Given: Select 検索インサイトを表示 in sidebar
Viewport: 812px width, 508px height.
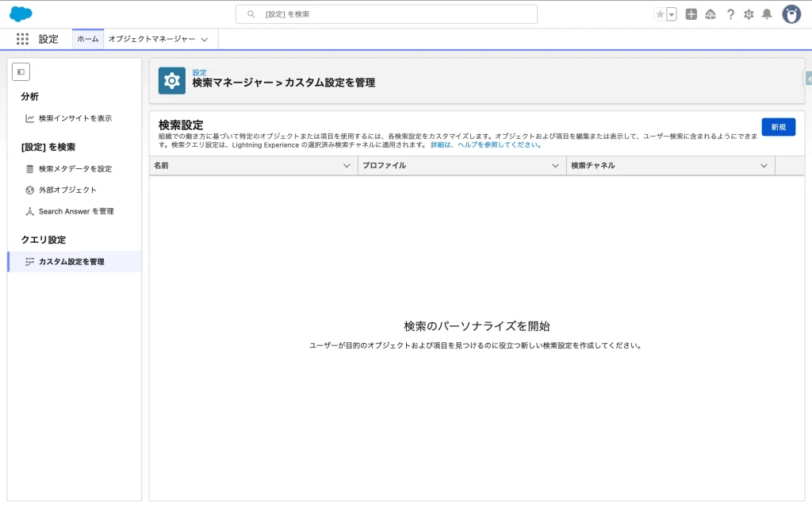Looking at the screenshot, I should click(75, 118).
